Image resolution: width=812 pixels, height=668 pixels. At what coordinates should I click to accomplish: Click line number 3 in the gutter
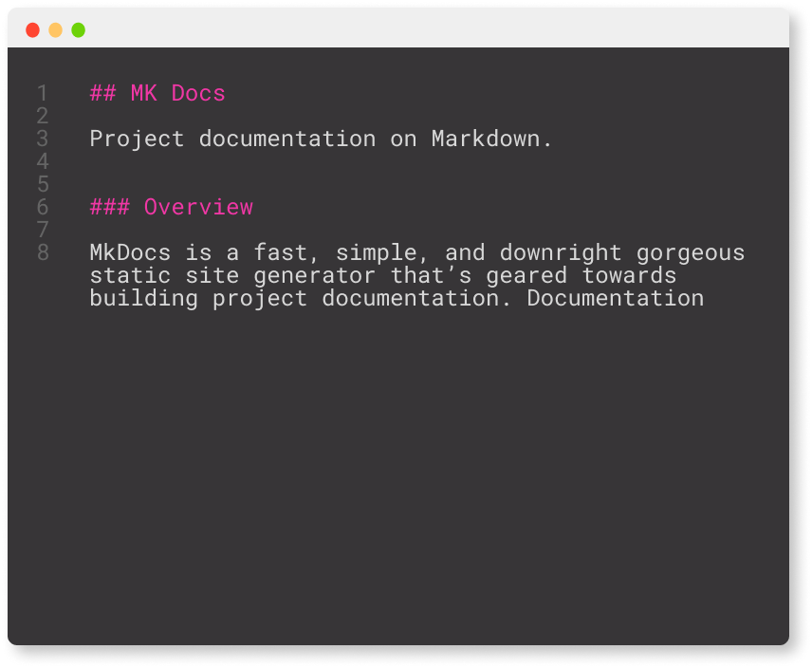[x=42, y=139]
